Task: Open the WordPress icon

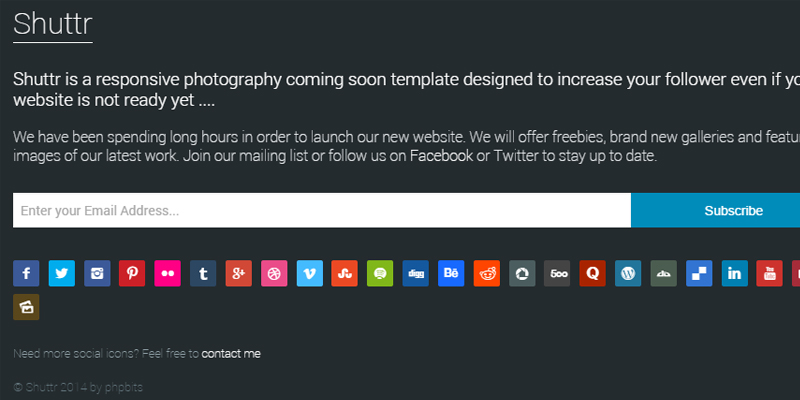Action: coord(628,273)
